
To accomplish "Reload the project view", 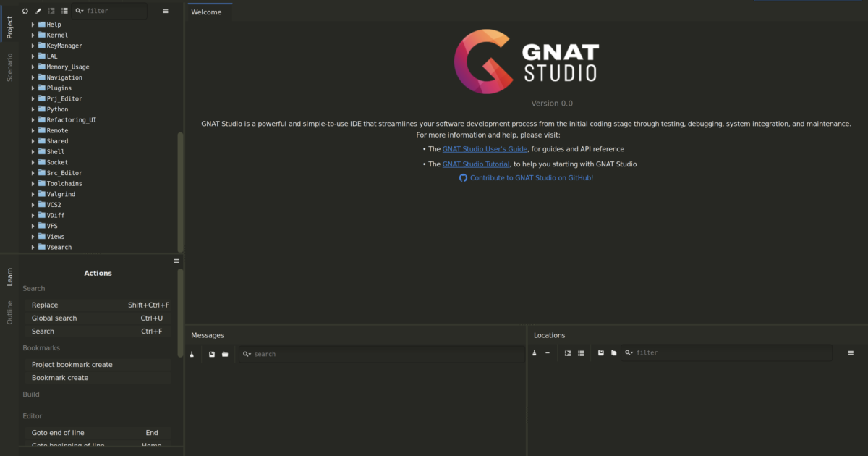I will (x=25, y=11).
